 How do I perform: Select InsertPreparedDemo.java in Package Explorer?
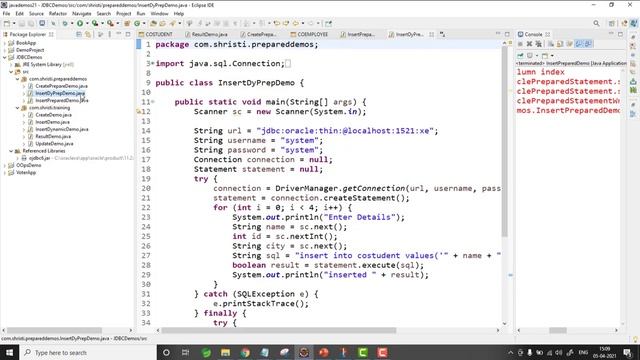(62, 100)
